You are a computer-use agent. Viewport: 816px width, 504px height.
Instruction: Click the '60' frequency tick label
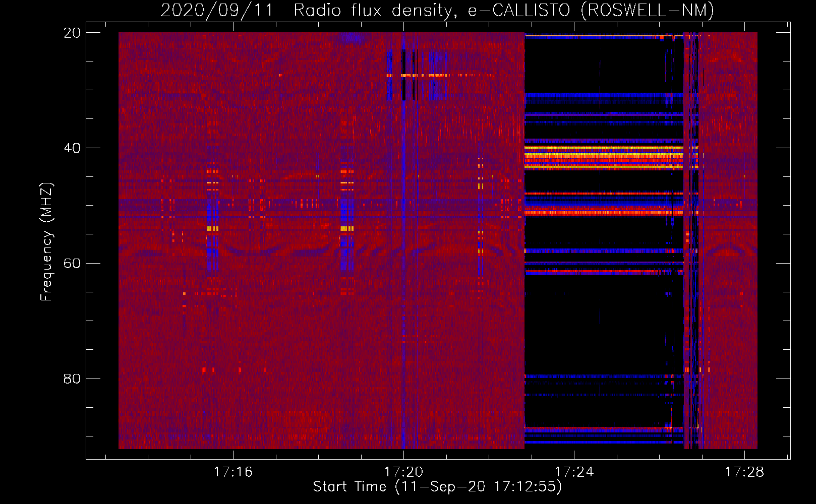(x=72, y=264)
